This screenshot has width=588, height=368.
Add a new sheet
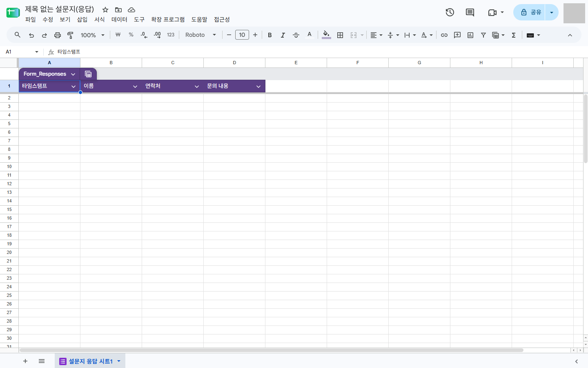point(25,361)
